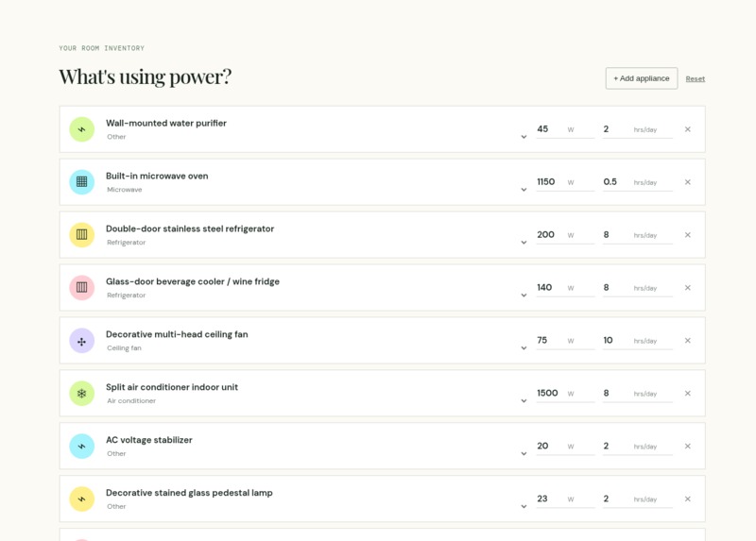Open category dropdown for split air conditioner
Image resolution: width=756 pixels, height=541 pixels.
click(x=524, y=401)
